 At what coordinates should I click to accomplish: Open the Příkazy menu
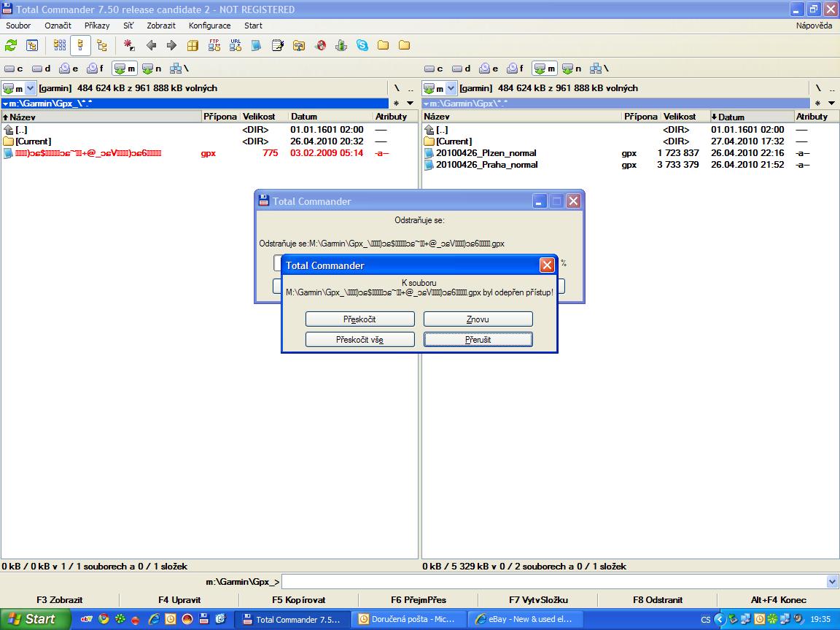[x=97, y=26]
